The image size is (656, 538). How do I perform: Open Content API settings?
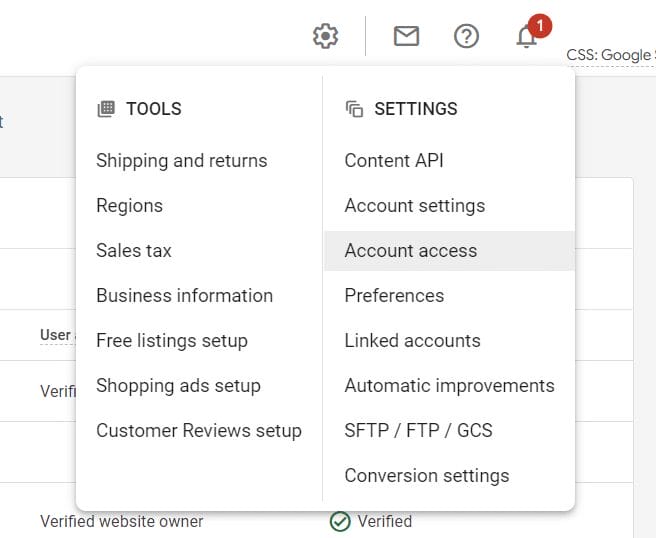394,161
